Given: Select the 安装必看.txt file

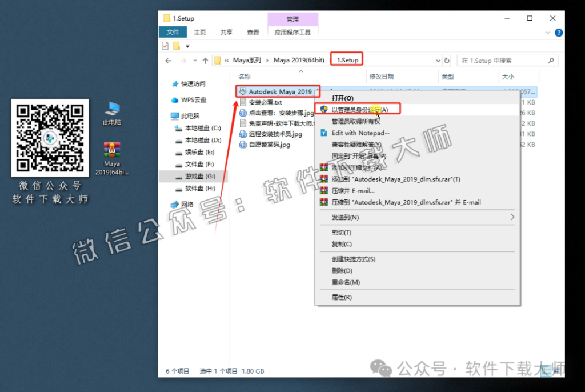Looking at the screenshot, I should 261,102.
